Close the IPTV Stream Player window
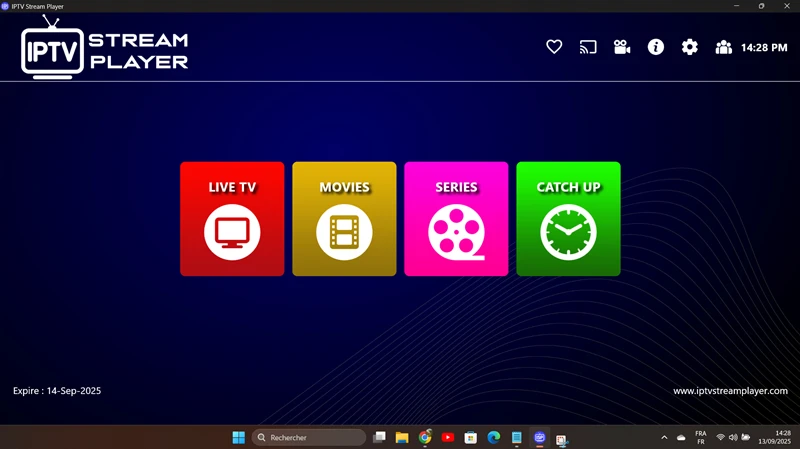This screenshot has height=449, width=800. coord(787,6)
